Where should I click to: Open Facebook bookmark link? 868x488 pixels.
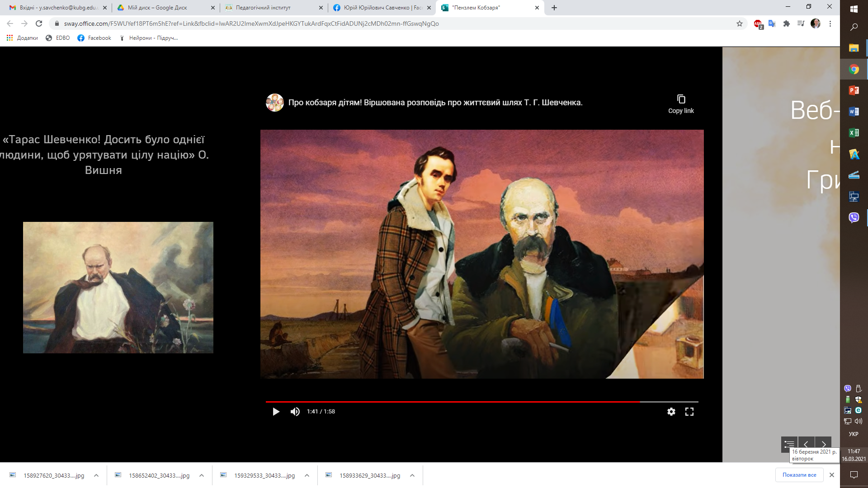click(94, 38)
